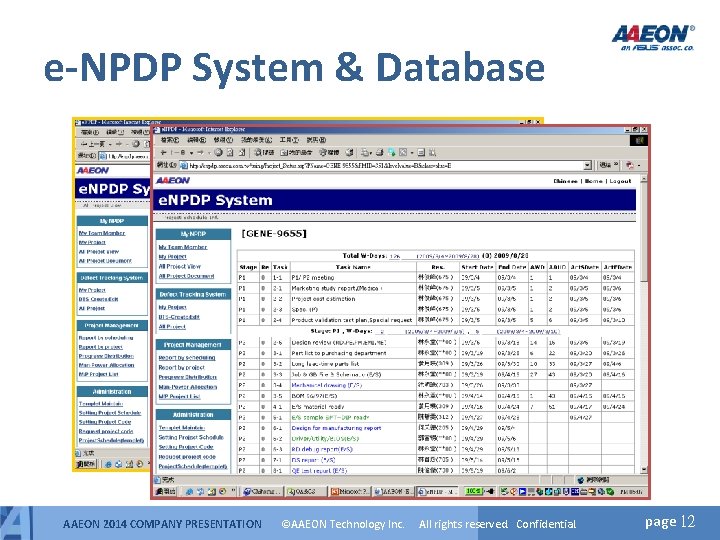Open the Help menu in front window
The image size is (720, 540).
(x=316, y=140)
